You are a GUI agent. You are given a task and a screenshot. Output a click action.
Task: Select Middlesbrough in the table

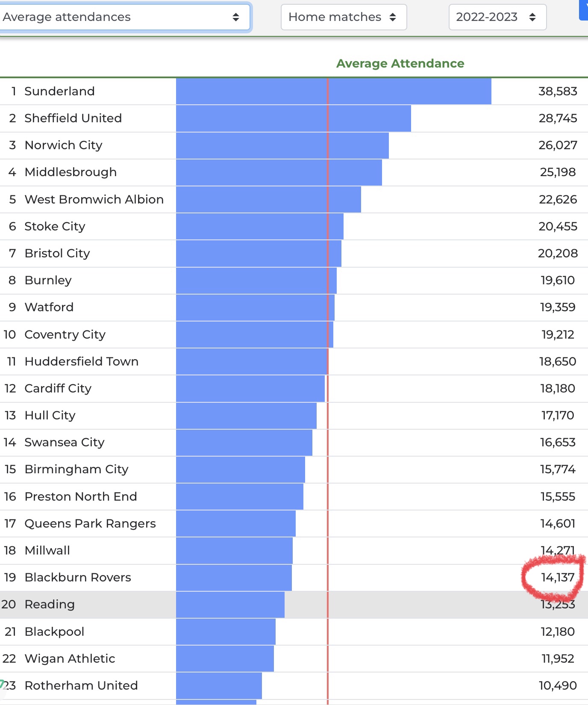click(x=71, y=172)
